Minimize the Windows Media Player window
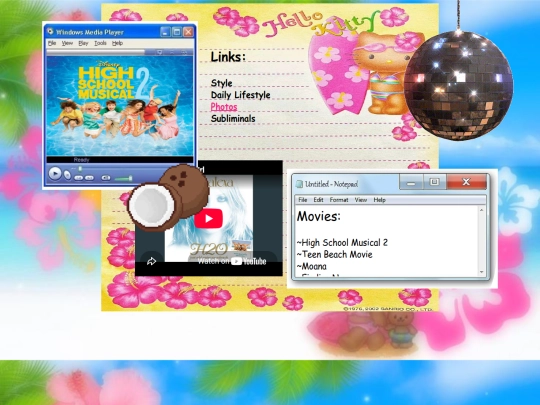 [x=165, y=32]
